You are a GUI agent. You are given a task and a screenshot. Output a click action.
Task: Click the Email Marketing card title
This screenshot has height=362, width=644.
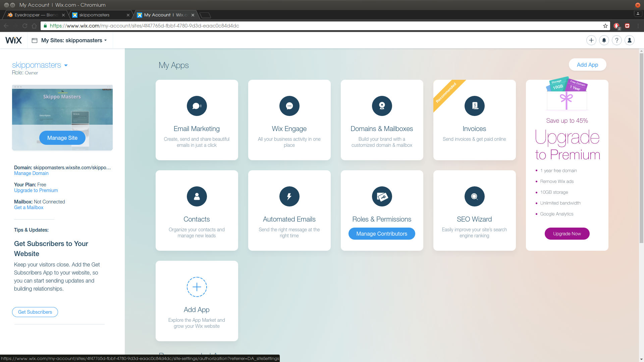tap(197, 129)
